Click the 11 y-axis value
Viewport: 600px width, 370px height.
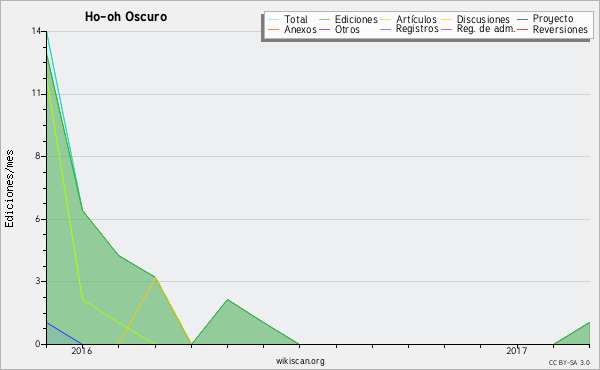point(36,93)
